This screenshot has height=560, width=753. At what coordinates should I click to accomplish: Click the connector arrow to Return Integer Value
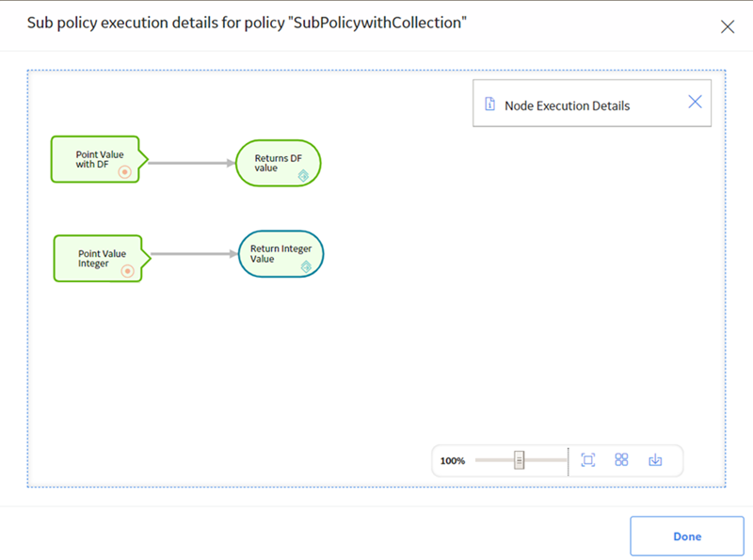(x=195, y=254)
